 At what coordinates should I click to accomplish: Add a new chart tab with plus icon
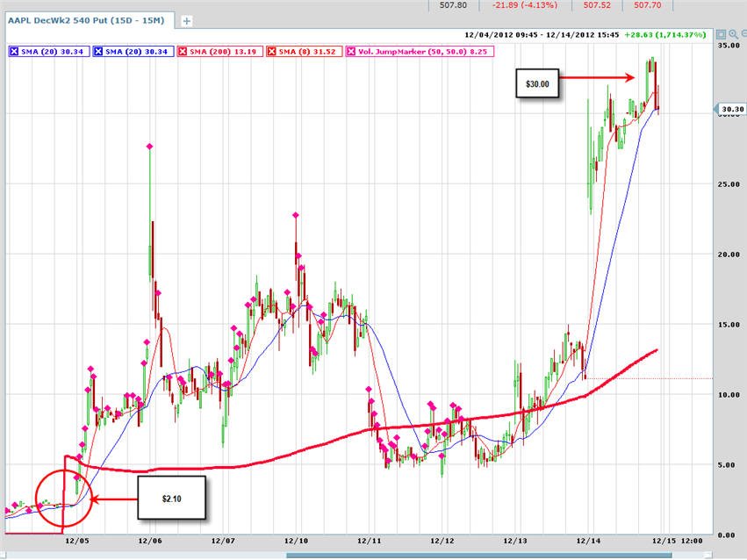click(x=187, y=21)
